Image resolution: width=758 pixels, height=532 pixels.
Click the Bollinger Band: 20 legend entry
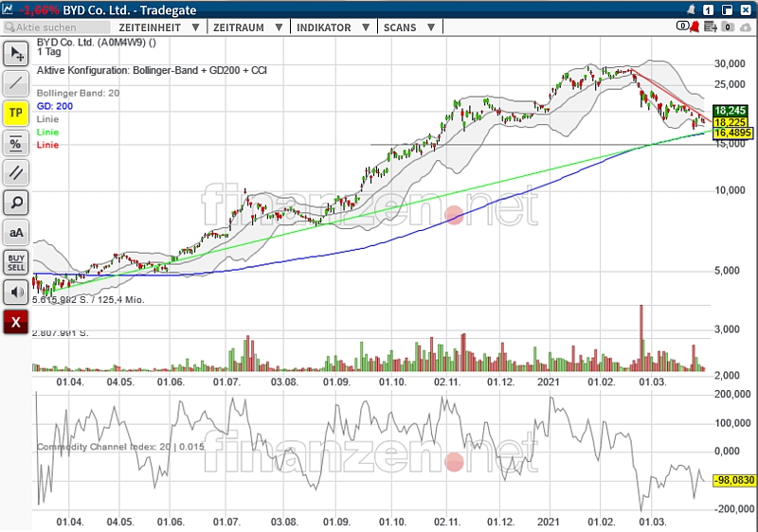pos(78,93)
